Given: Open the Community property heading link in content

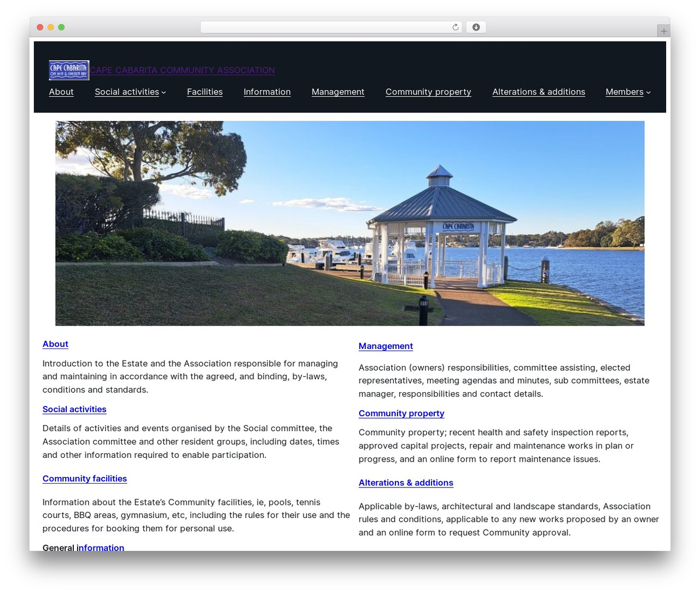Looking at the screenshot, I should click(x=401, y=414).
